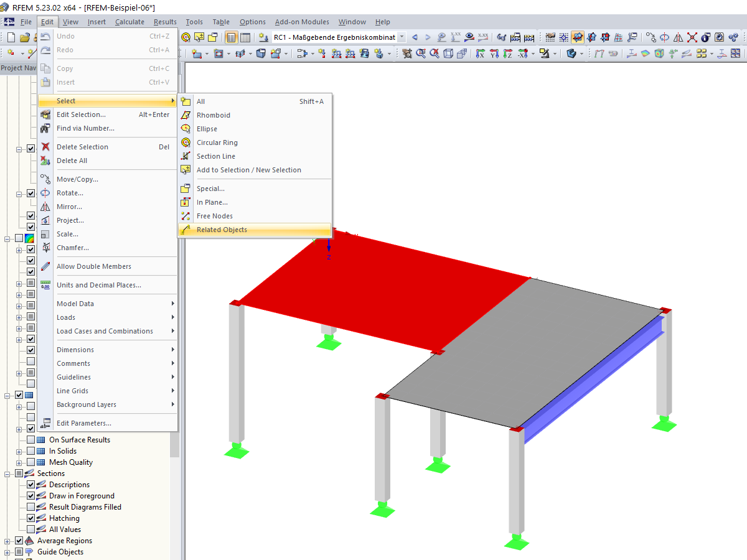
Task: Enable the Result Diagrams Filled checkbox
Action: [31, 506]
